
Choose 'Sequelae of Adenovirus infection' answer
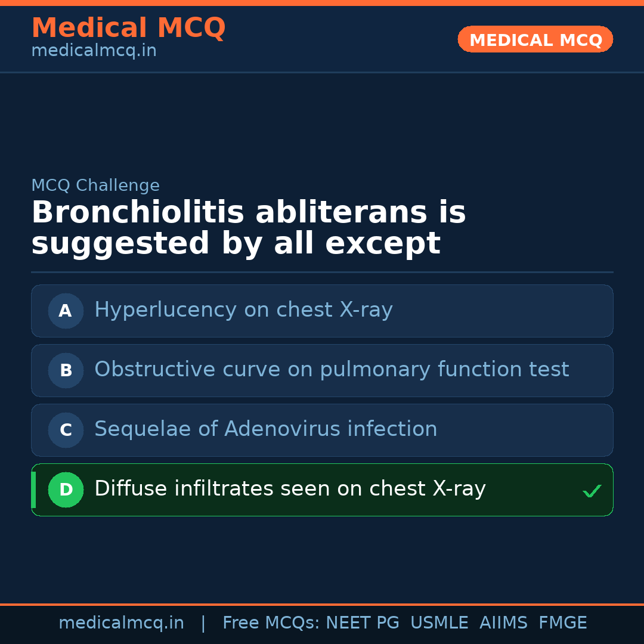265,429
